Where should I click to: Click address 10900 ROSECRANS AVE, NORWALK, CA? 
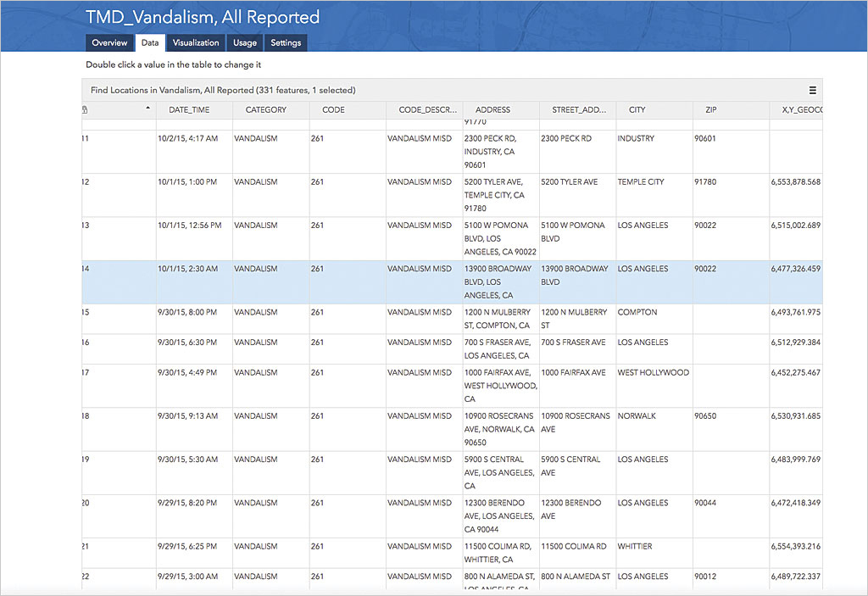point(499,429)
